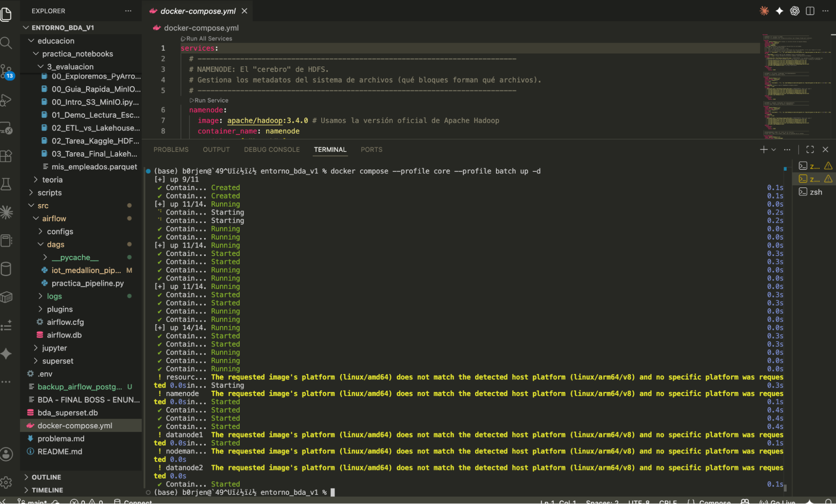Switch to the PROBLEMS tab

click(171, 149)
